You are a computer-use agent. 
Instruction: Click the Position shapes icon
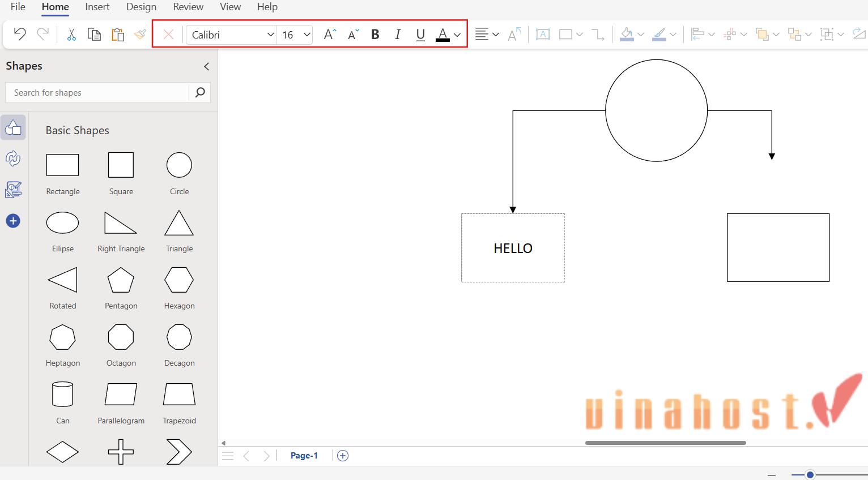click(x=730, y=35)
